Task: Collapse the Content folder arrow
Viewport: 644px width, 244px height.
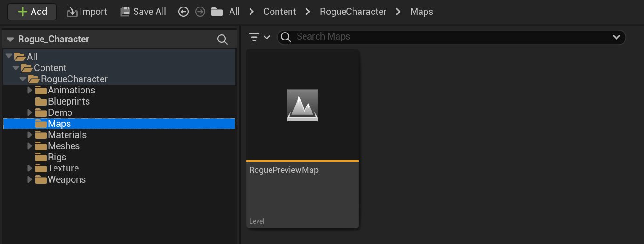Action: (x=16, y=67)
